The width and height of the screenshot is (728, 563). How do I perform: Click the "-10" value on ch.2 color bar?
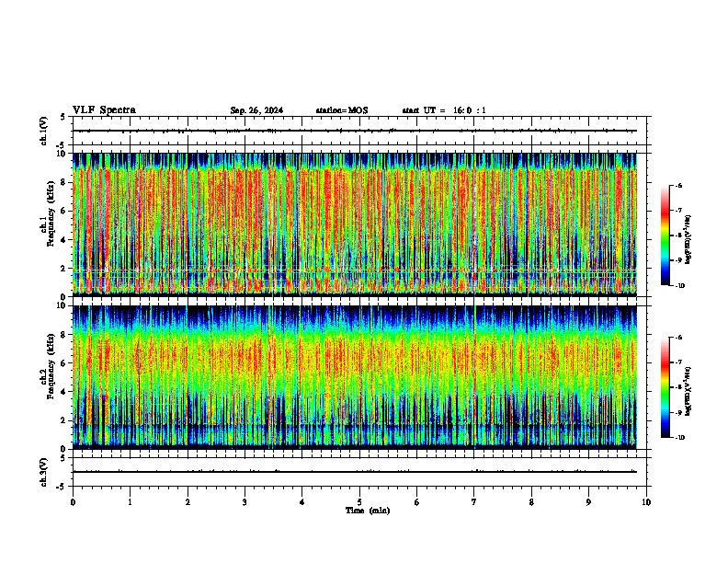[679, 438]
